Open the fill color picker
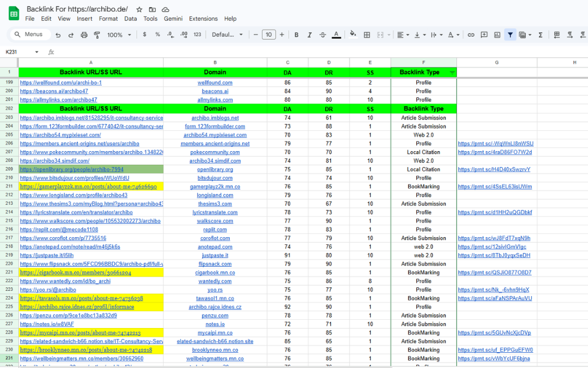Image resolution: width=588 pixels, height=368 pixels. coord(353,34)
